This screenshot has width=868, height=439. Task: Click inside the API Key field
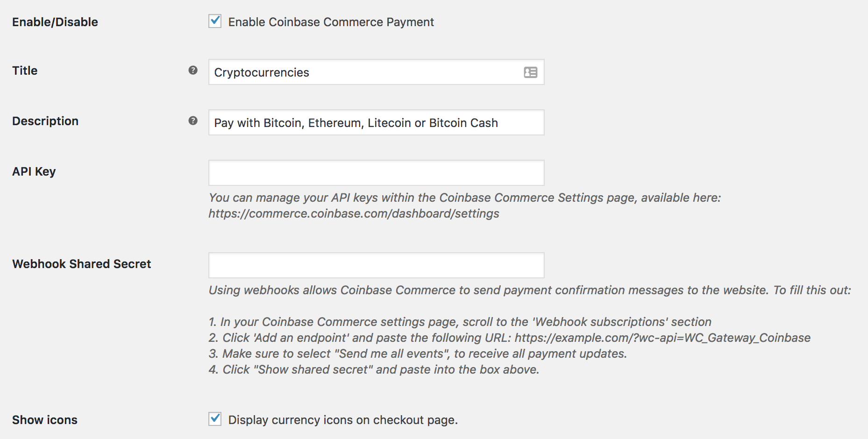pos(376,172)
